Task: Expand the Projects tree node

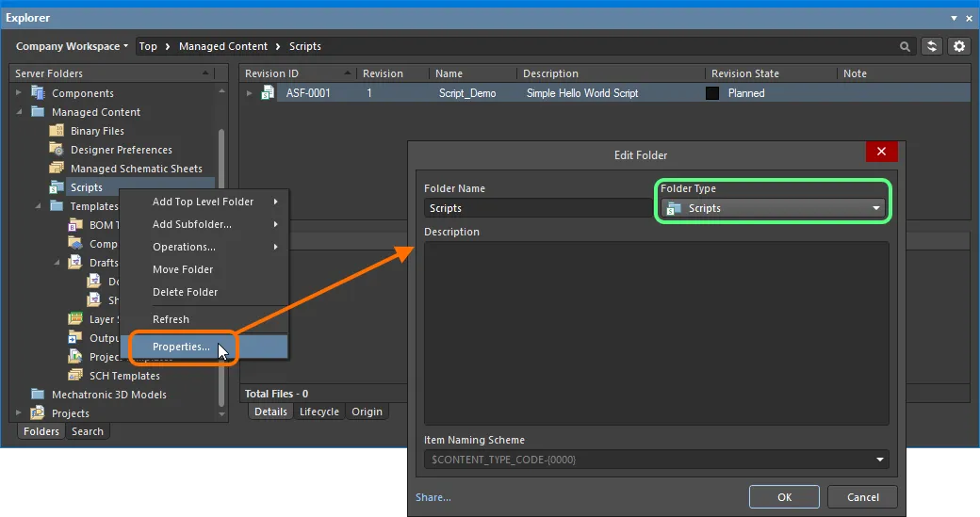Action: [x=19, y=412]
